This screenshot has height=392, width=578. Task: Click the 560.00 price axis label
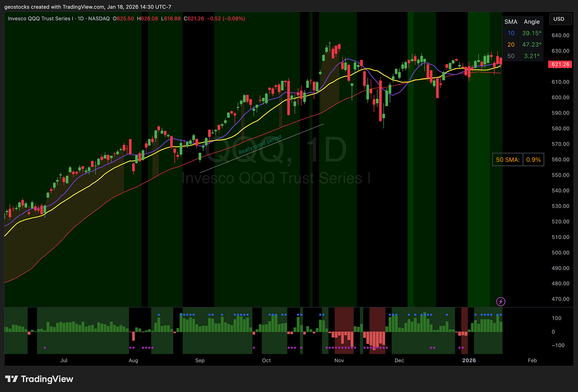coord(561,159)
